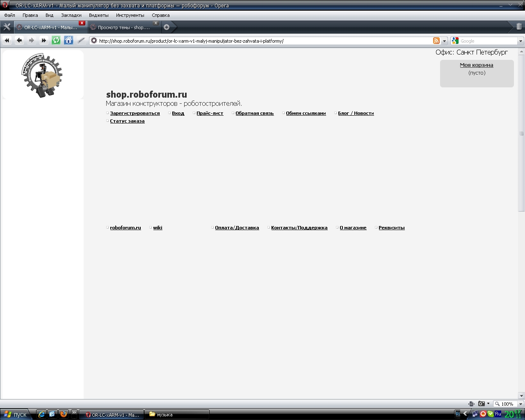Click the network computers tray icon

[475, 414]
